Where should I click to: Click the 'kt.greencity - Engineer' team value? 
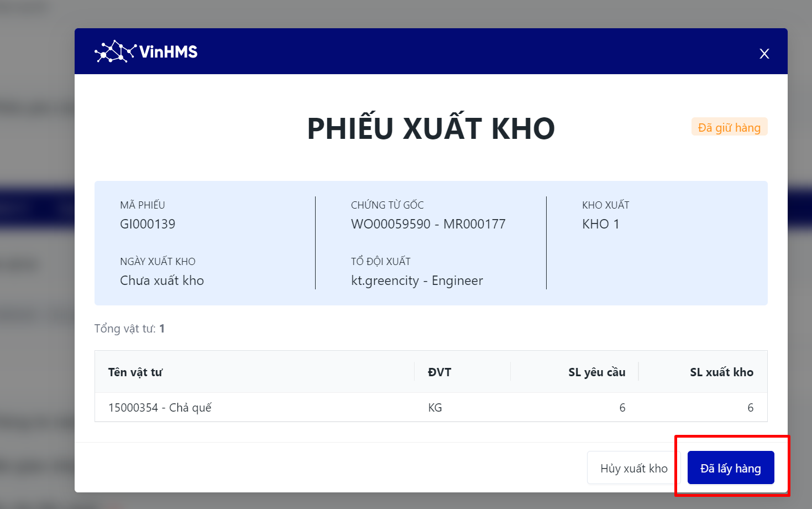(x=417, y=281)
